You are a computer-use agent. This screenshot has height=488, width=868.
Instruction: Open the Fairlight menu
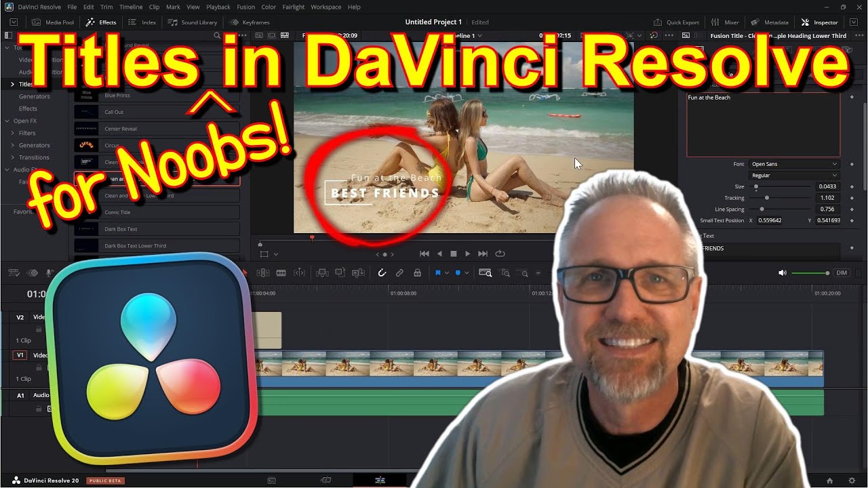(294, 7)
